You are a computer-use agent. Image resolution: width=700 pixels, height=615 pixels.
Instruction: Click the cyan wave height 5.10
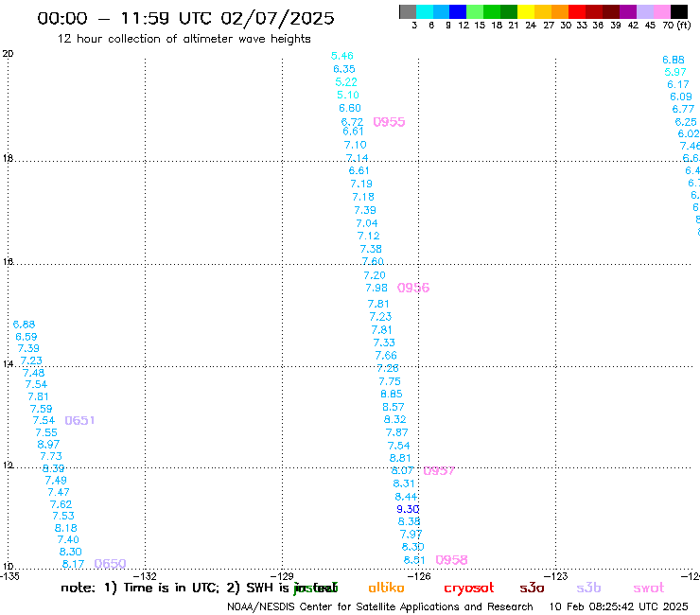point(348,95)
